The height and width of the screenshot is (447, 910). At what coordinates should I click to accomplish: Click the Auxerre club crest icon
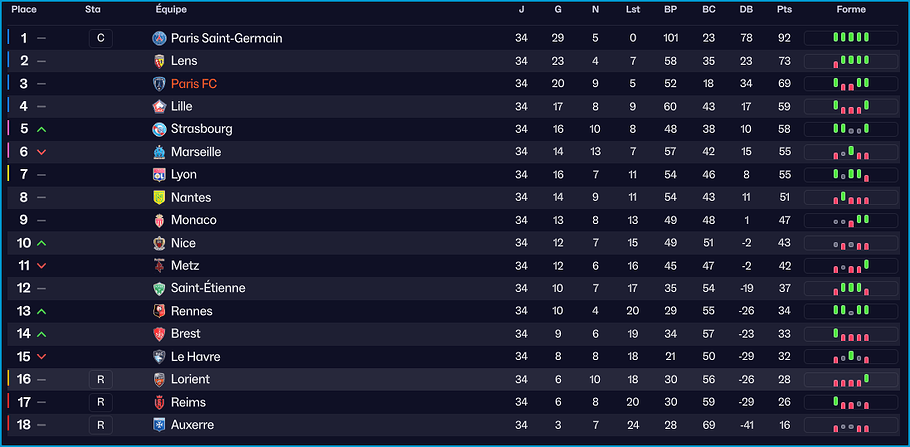159,425
